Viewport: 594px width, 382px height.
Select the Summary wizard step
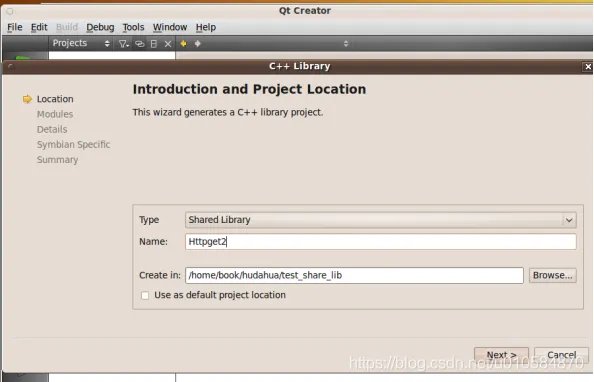58,160
